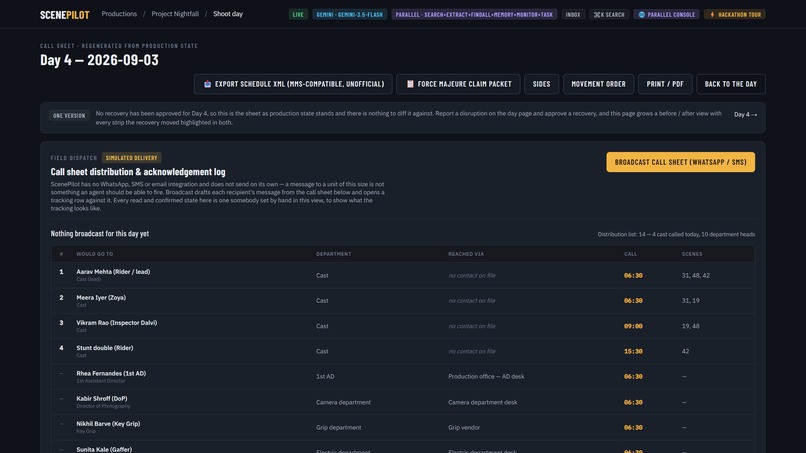Select the Meera Iyer (Zoya) row

pyautogui.click(x=402, y=300)
